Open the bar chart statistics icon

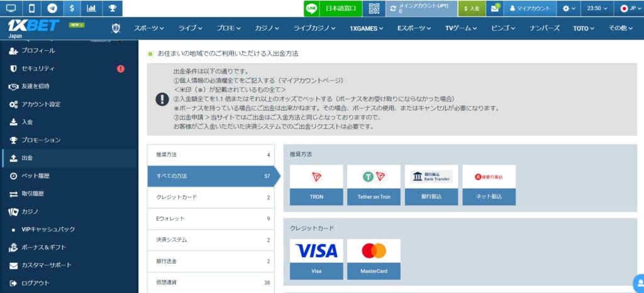tap(92, 8)
